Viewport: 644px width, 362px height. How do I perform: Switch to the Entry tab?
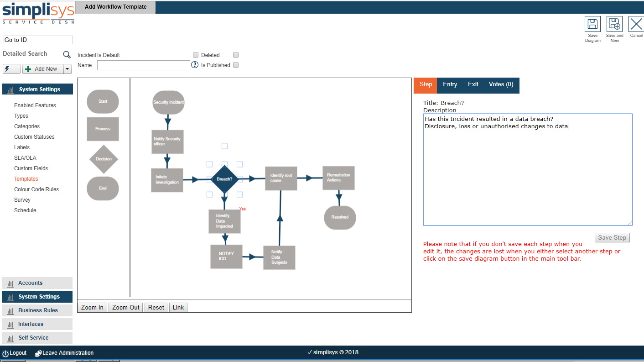(450, 84)
